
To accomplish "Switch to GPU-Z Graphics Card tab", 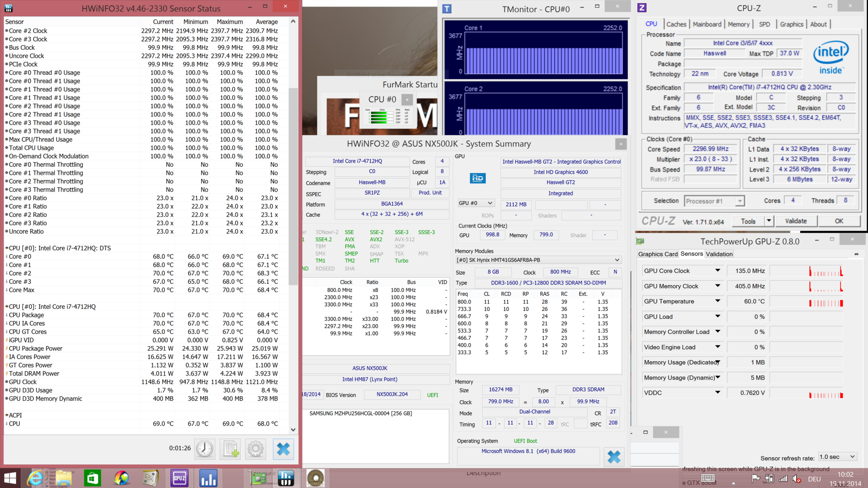I will tap(658, 254).
